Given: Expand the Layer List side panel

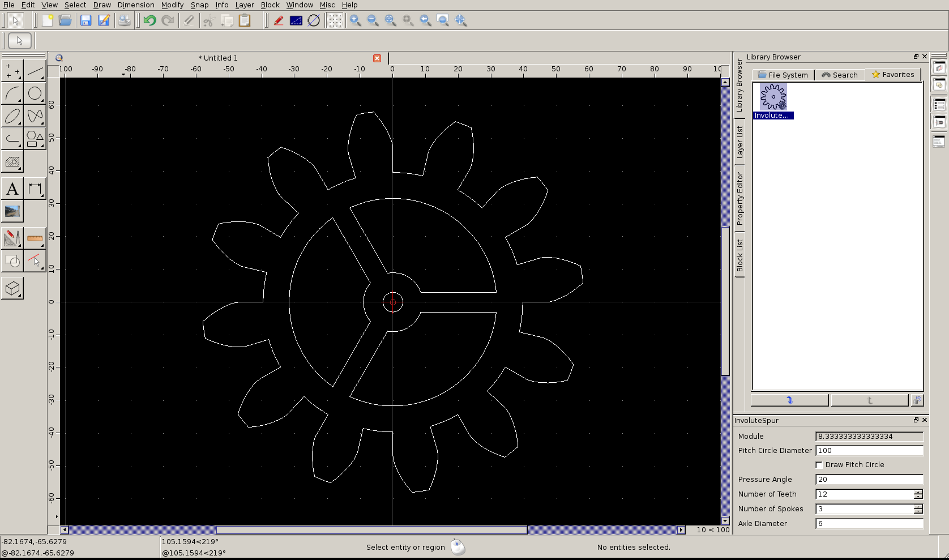Looking at the screenshot, I should pos(739,142).
